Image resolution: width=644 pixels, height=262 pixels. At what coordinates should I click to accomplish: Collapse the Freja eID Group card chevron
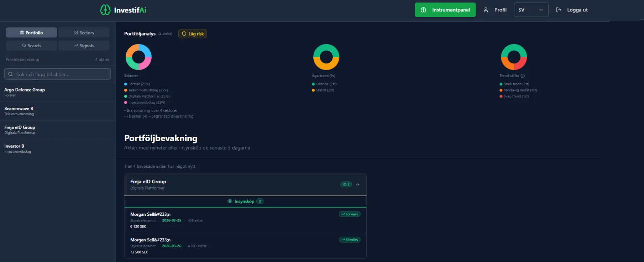coord(358,184)
